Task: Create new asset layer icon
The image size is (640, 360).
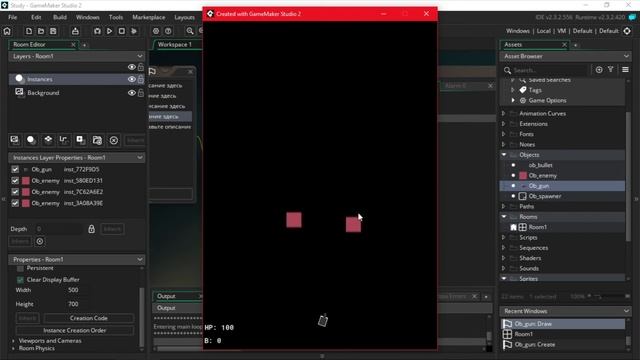Action: pyautogui.click(x=80, y=140)
